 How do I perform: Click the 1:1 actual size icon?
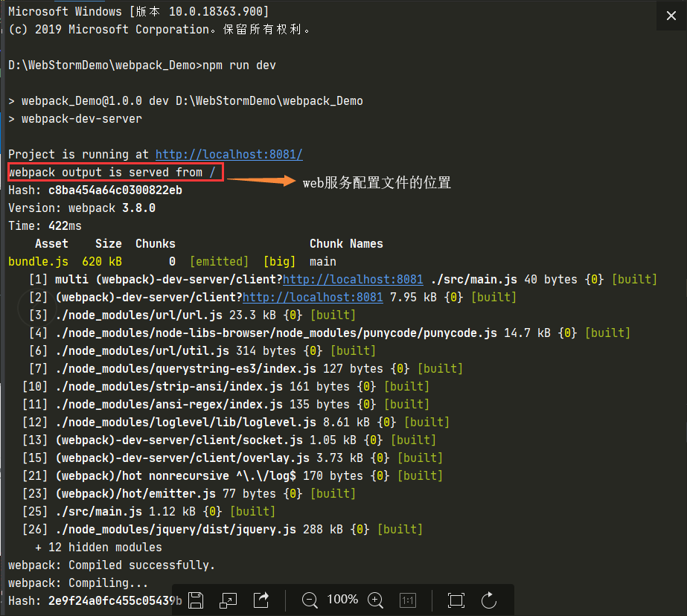coord(408,600)
